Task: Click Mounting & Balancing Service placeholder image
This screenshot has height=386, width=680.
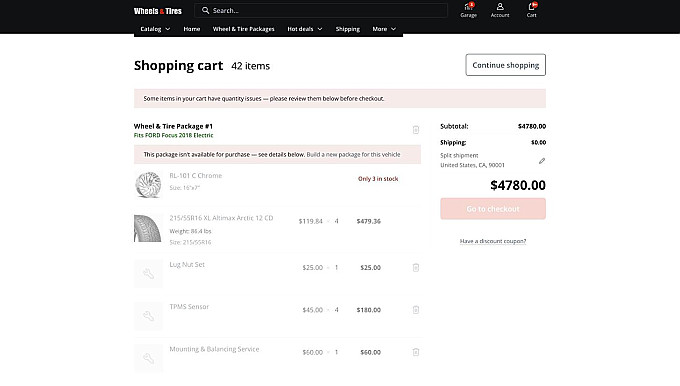Action: pos(148,358)
